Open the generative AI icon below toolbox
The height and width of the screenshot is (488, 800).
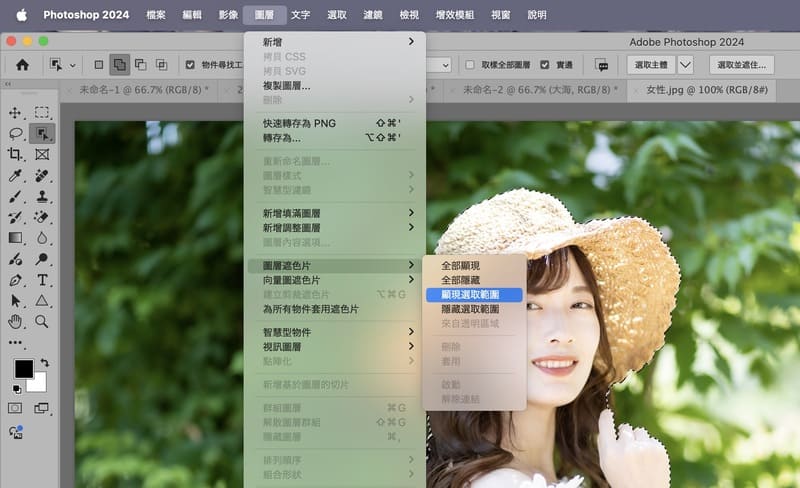point(16,432)
